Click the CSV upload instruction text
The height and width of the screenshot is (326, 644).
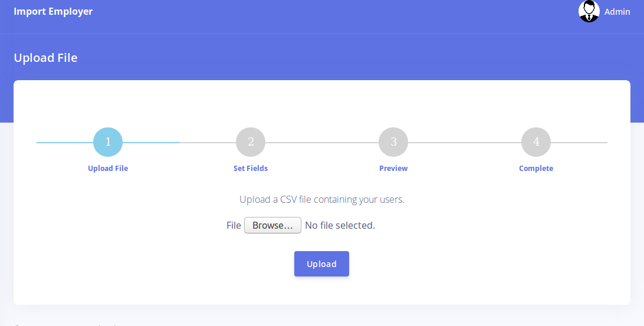(321, 199)
